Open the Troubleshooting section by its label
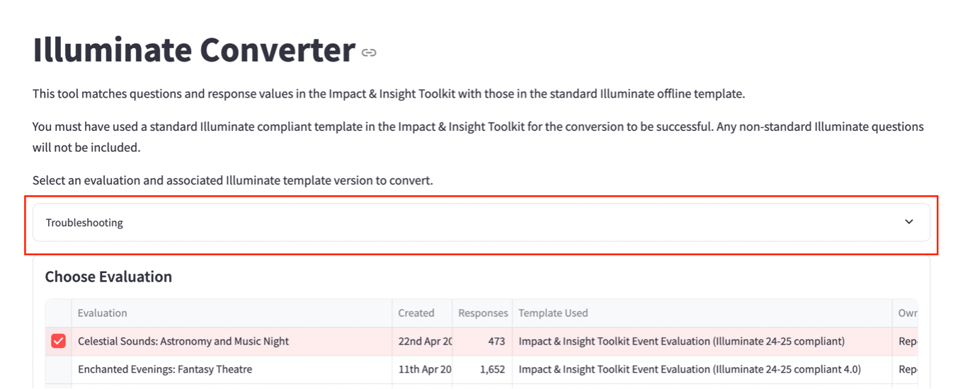 click(84, 223)
